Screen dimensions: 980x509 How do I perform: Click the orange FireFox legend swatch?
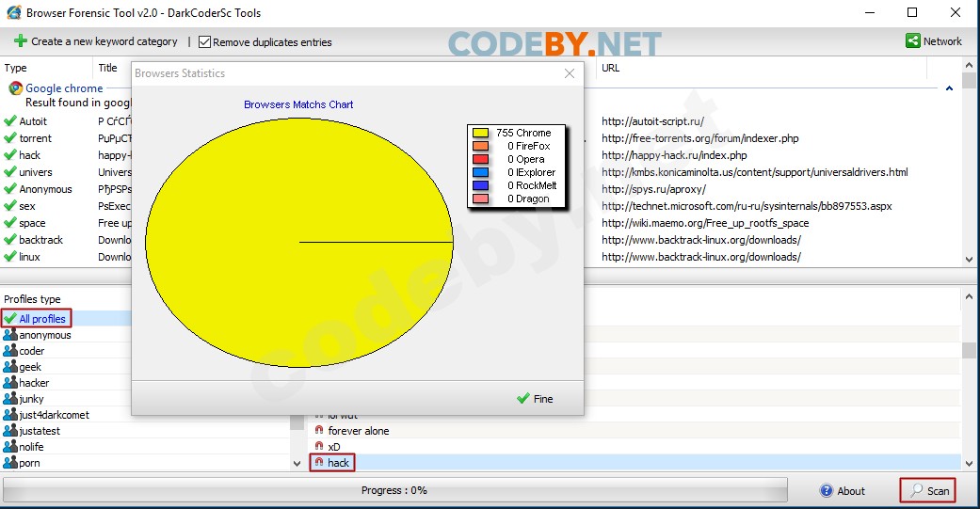pyautogui.click(x=481, y=146)
